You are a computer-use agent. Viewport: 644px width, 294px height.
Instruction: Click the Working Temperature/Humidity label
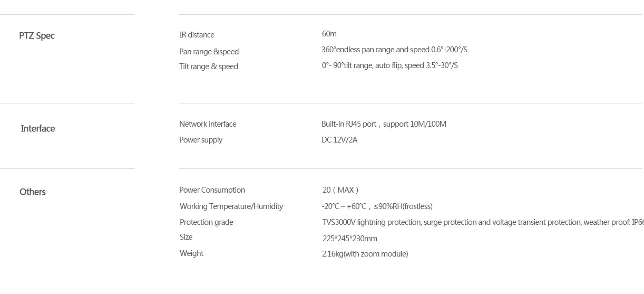coord(231,206)
